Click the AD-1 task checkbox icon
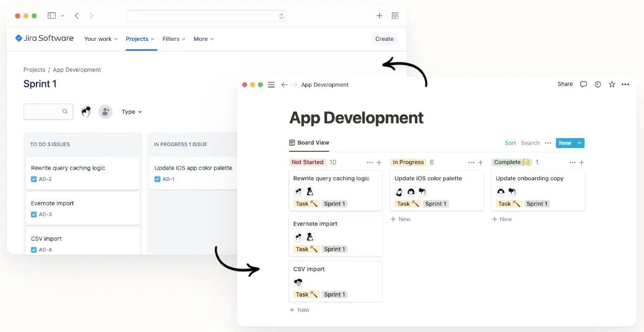The height and width of the screenshot is (332, 644). (157, 179)
